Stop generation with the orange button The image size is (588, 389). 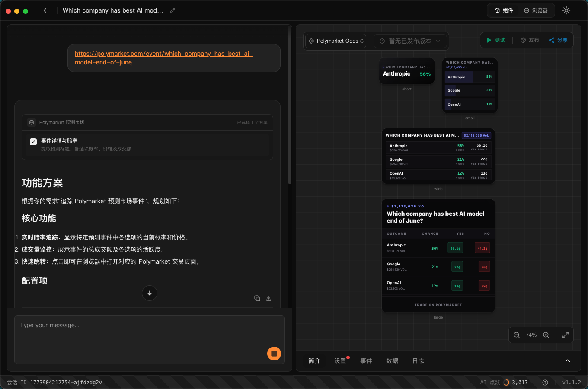pos(274,354)
